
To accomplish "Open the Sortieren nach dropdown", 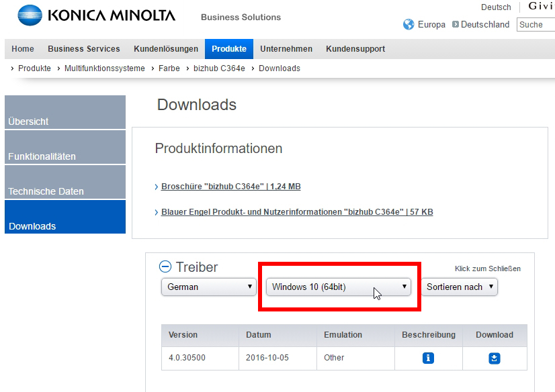I will tap(460, 287).
